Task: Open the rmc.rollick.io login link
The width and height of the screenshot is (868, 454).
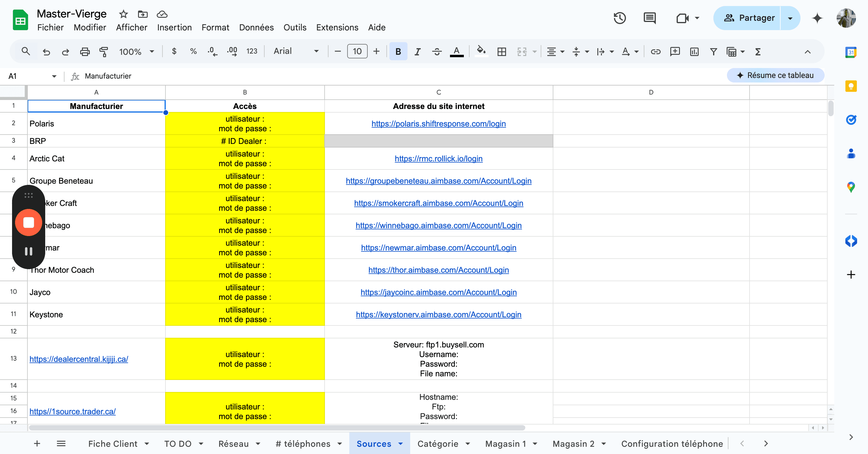Action: pos(439,159)
